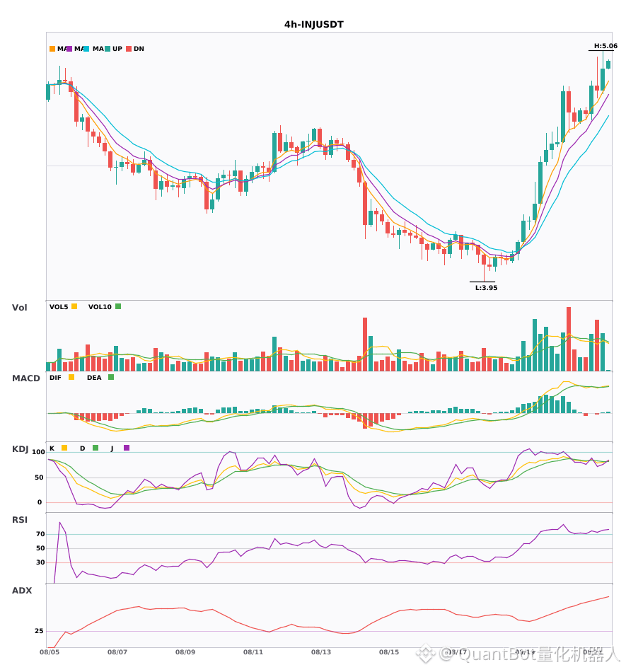Select the green DEA legend swatch
The image size is (626, 672).
[x=111, y=377]
